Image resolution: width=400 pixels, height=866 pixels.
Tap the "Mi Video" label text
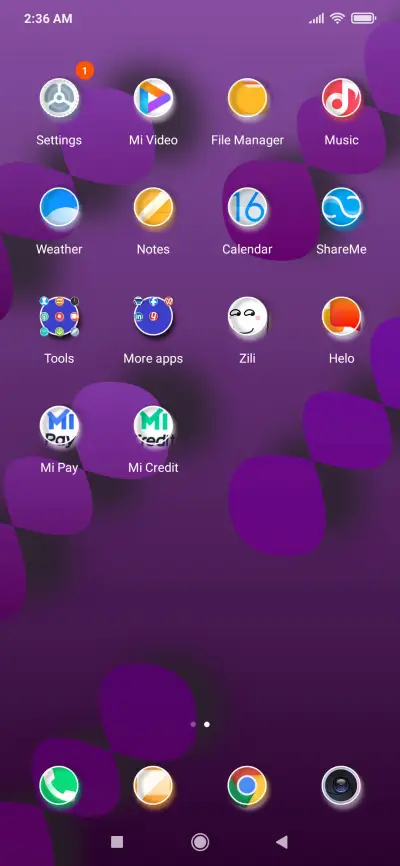point(153,140)
